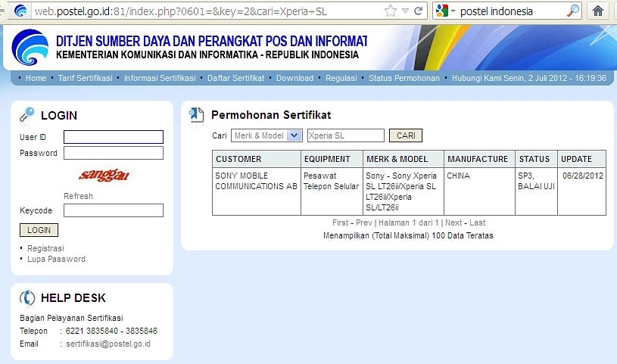This screenshot has height=364, width=617.
Task: Click the UPDATE column header
Action: coord(581,159)
